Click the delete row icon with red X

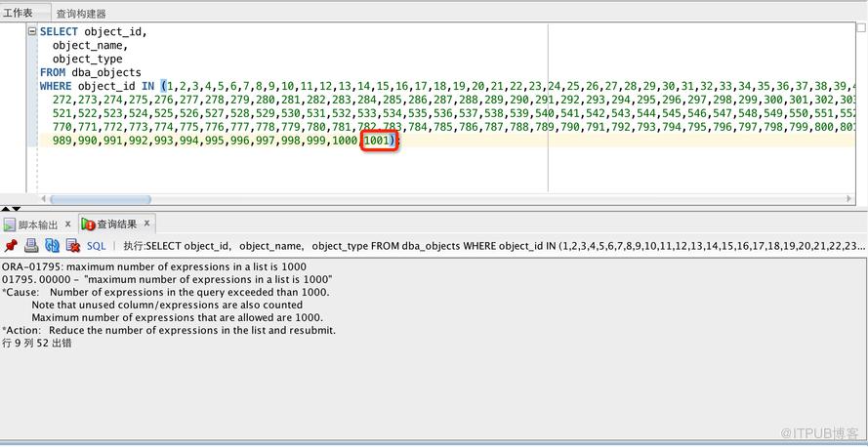(x=72, y=246)
